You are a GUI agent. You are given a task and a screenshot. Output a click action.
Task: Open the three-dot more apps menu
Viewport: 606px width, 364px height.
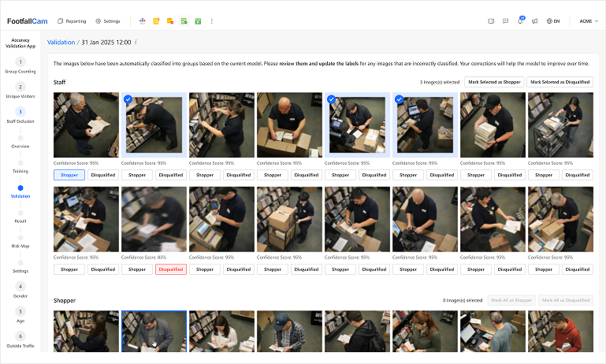(x=211, y=21)
